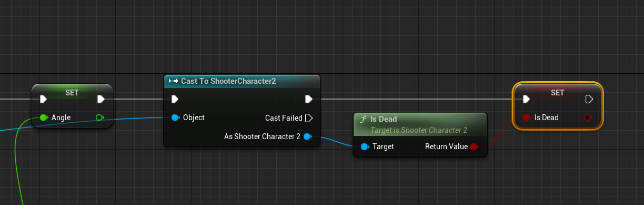Click the 'Return Value' label
Screen dimensions: 644x205
tap(446, 147)
